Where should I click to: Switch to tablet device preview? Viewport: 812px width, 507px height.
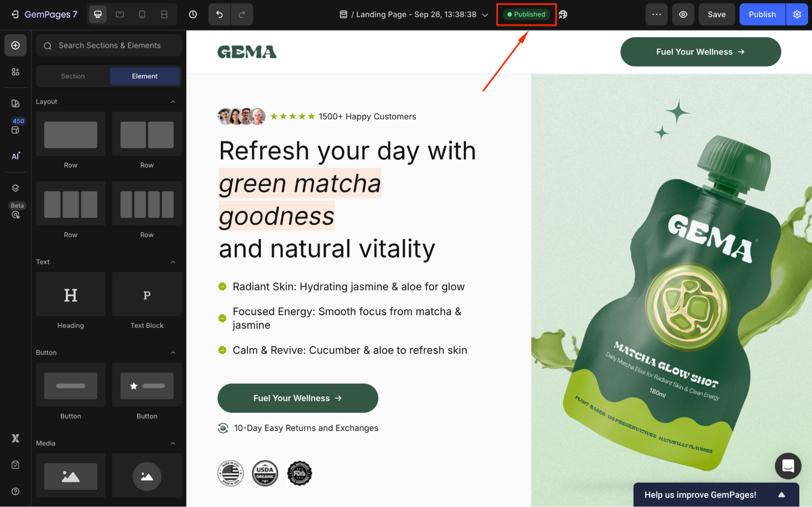point(120,15)
